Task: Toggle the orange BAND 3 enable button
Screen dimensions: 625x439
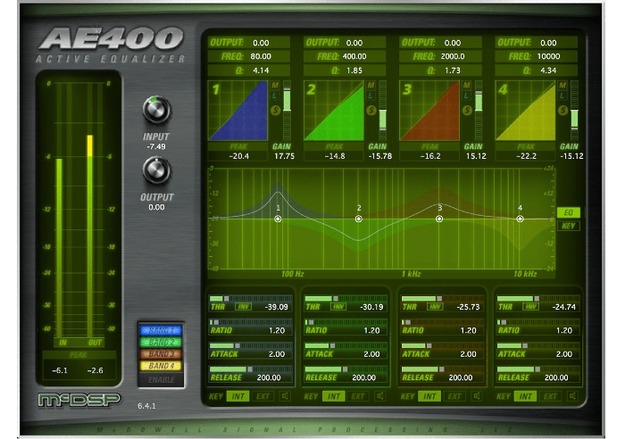Action: click(161, 354)
